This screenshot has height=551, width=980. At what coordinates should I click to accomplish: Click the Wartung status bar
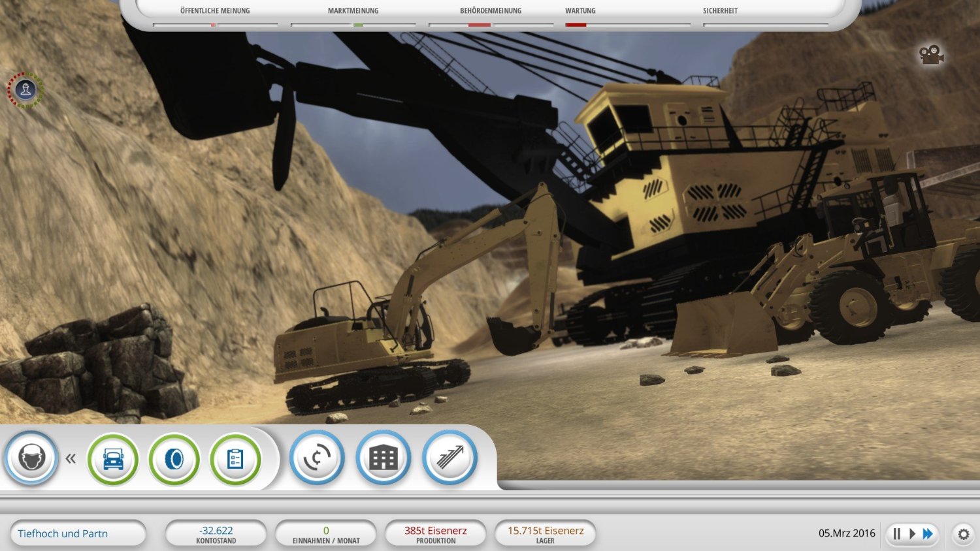tap(628, 25)
